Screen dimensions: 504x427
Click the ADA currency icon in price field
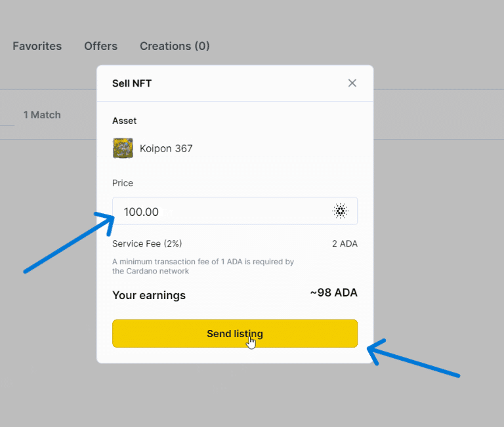coord(340,211)
